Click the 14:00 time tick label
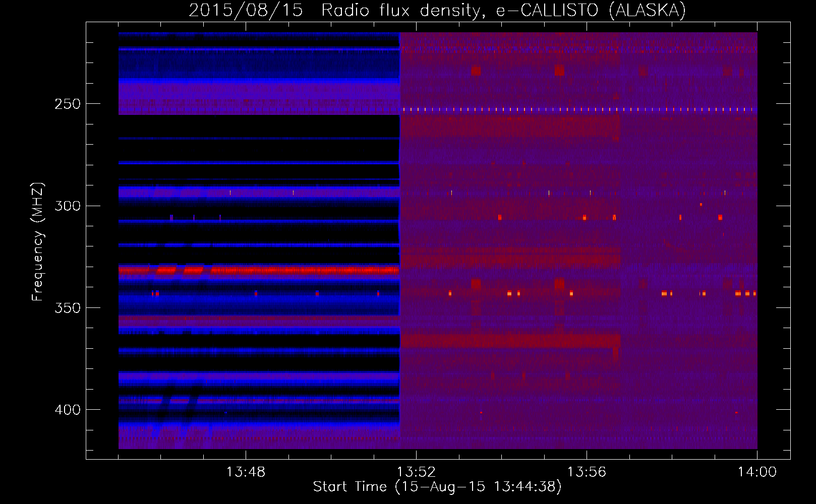816x504 pixels. (757, 472)
